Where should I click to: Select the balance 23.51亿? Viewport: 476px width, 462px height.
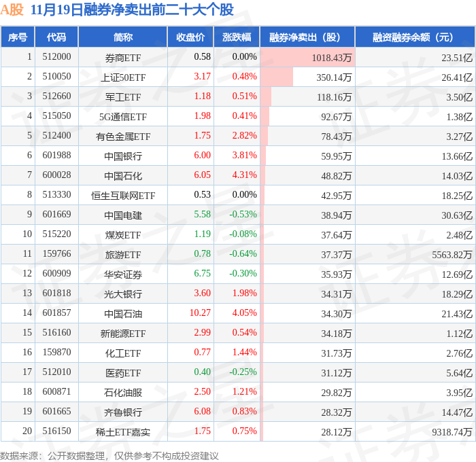tap(457, 58)
